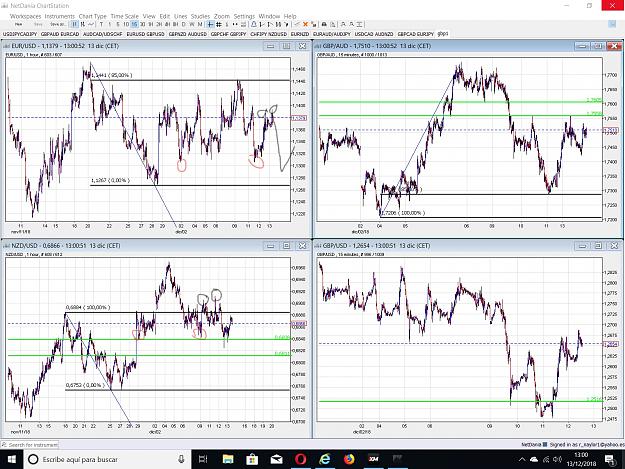This screenshot has height=469, width=625.
Task: Toggle the crosshair cursor tool
Action: pyautogui.click(x=210, y=24)
